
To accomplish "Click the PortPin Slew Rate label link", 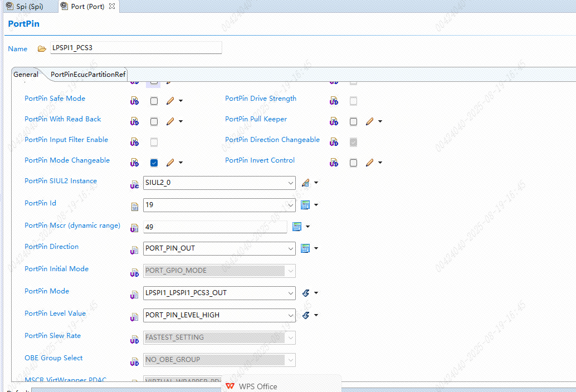I will pos(52,335).
